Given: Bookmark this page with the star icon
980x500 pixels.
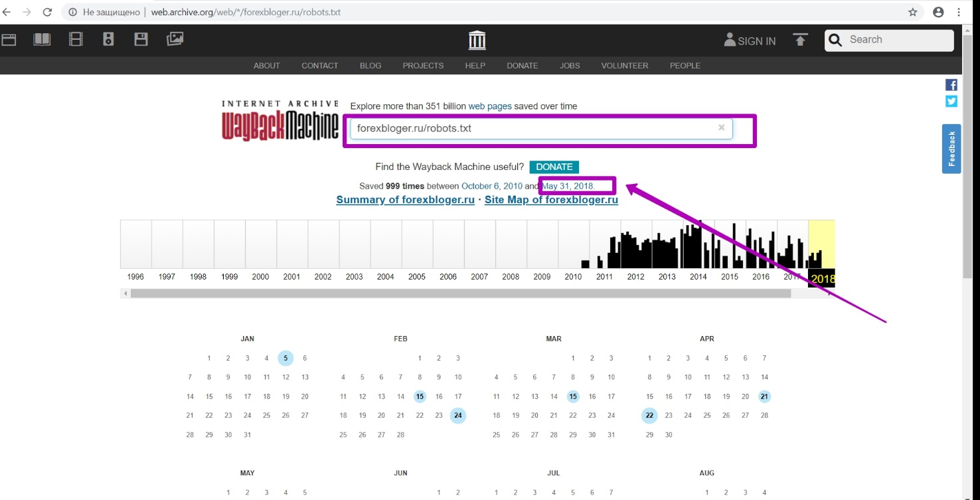Looking at the screenshot, I should (913, 12).
